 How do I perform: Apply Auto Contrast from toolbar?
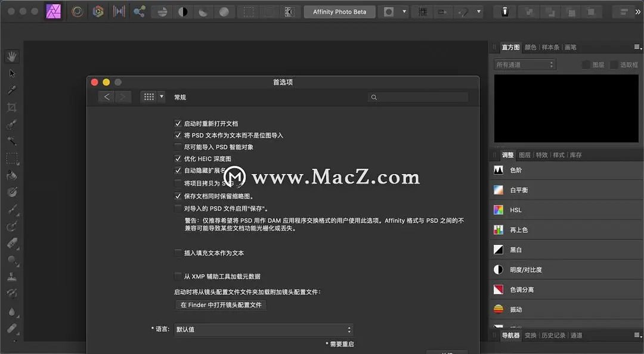pos(183,12)
